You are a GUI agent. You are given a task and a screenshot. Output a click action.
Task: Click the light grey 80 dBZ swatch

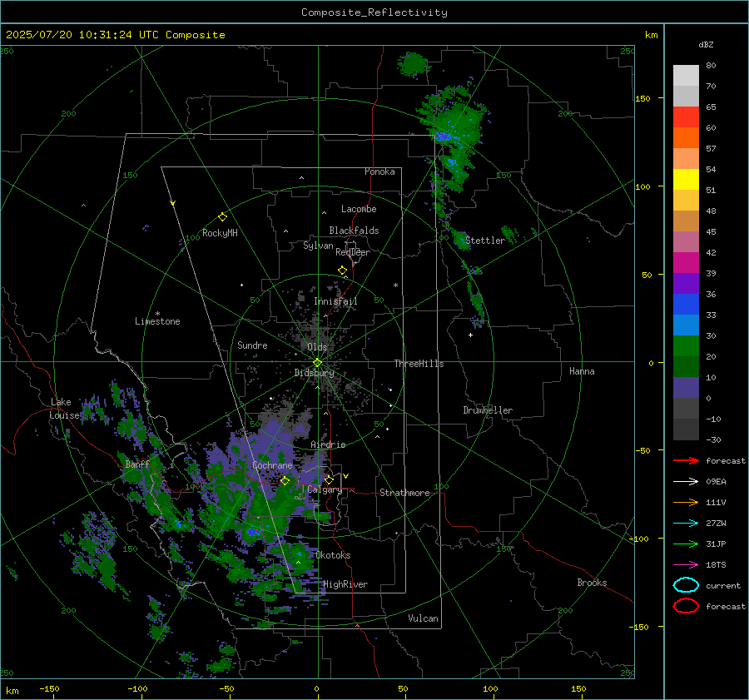[x=686, y=76]
